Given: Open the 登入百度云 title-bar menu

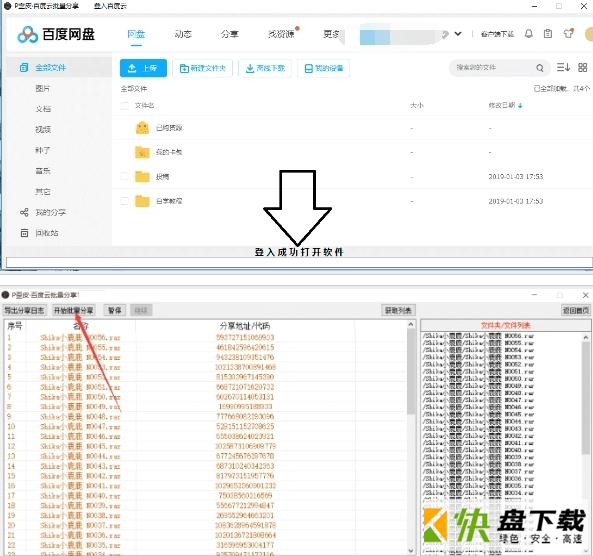Looking at the screenshot, I should (110, 6).
